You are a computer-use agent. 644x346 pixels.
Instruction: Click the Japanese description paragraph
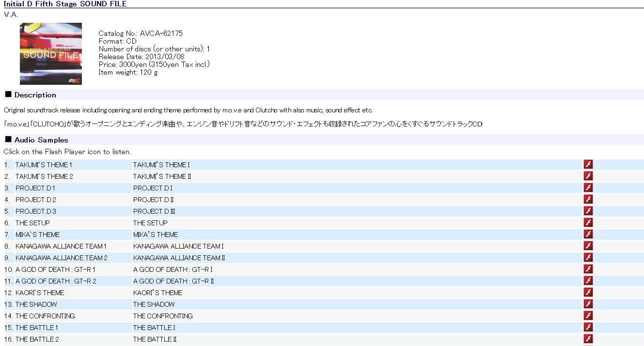pos(243,124)
